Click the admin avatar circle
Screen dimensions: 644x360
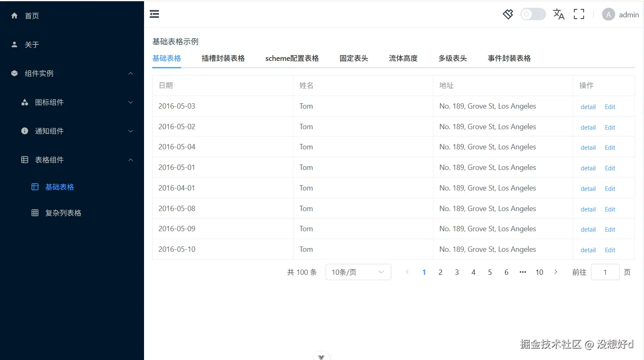pyautogui.click(x=609, y=14)
